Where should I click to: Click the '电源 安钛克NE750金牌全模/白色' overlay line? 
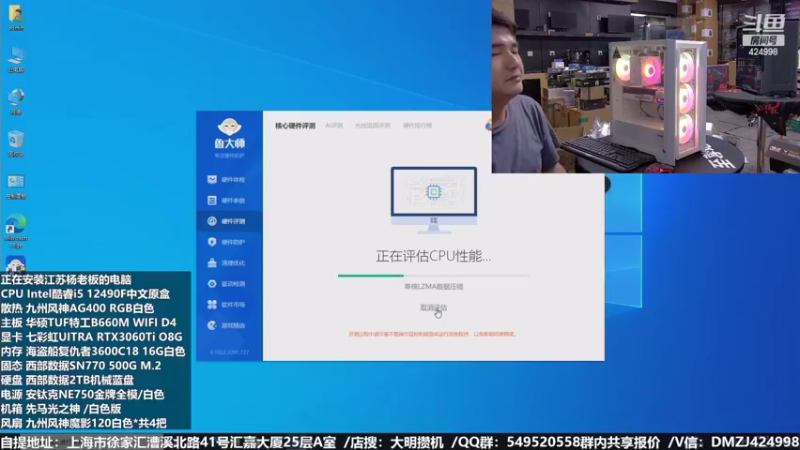coord(82,394)
